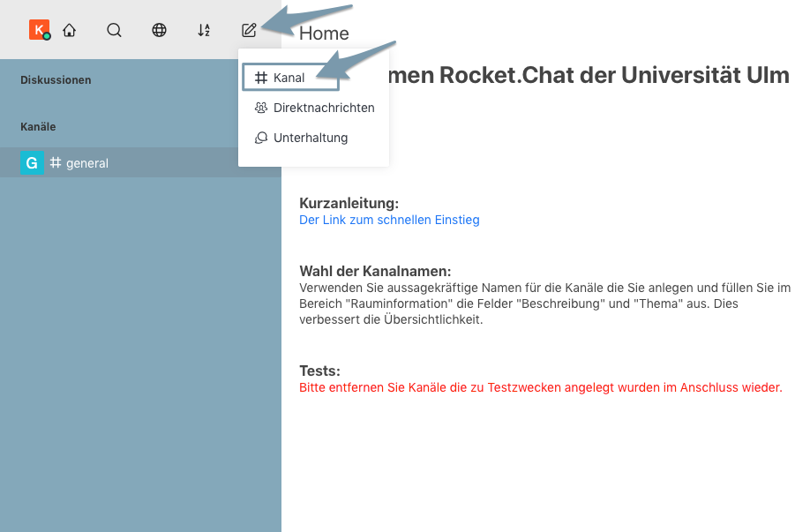Viewport: 810px width, 532px height.
Task: Go to Home via house icon
Action: (x=69, y=31)
